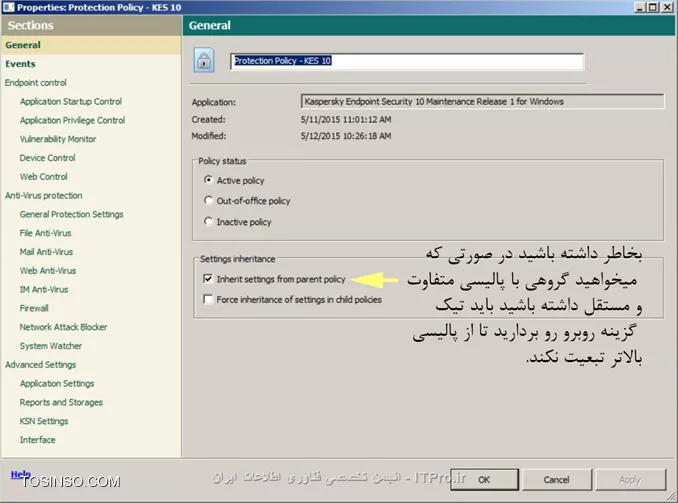Image resolution: width=678 pixels, height=503 pixels.
Task: Select the Advanced Settings heading
Action: click(41, 365)
